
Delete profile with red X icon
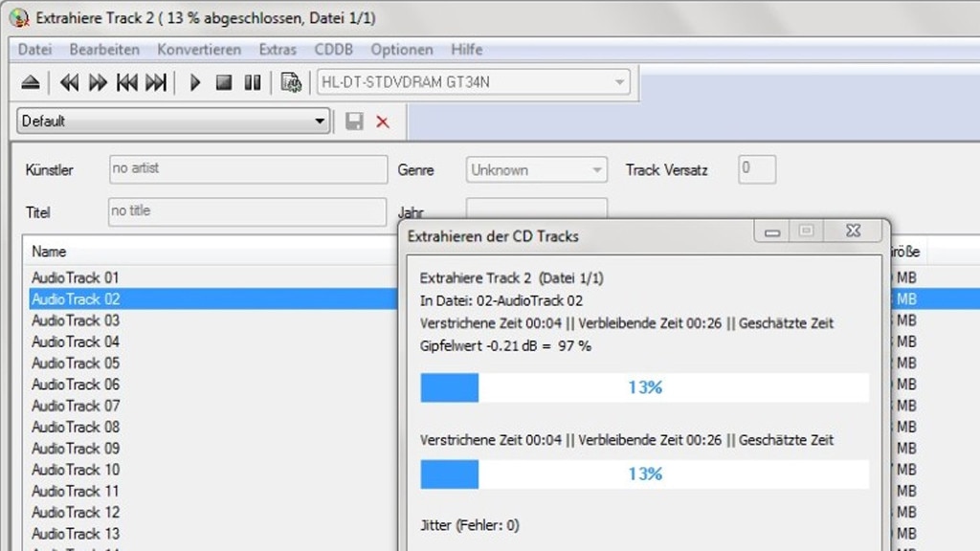pos(383,121)
